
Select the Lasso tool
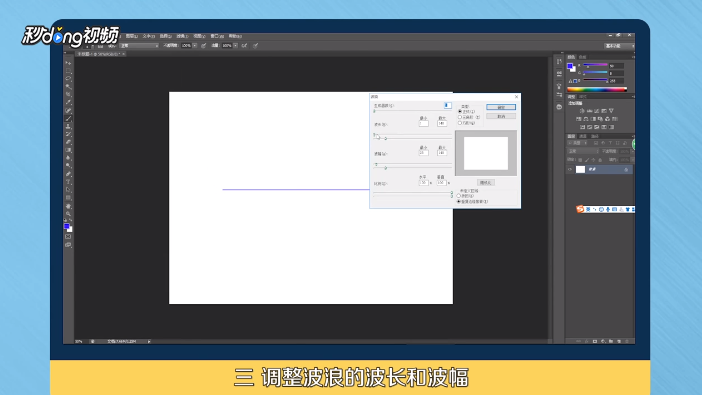click(68, 79)
